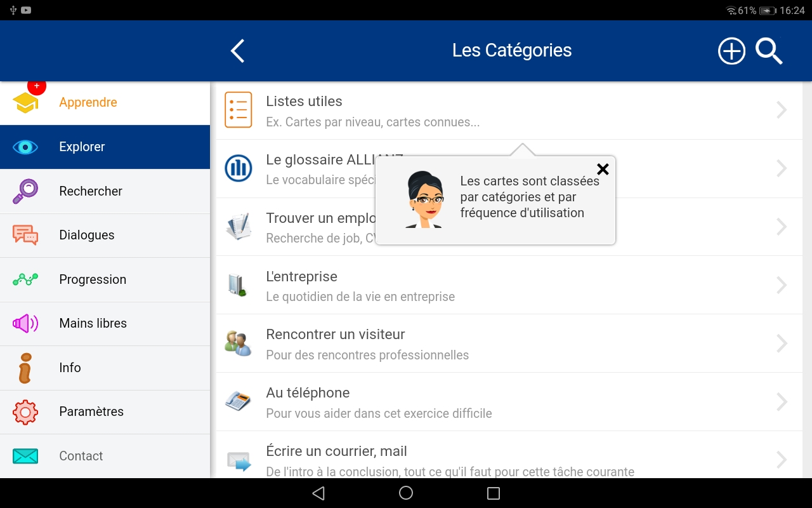The image size is (812, 508).
Task: Close the tooltip popup with X
Action: coord(603,169)
